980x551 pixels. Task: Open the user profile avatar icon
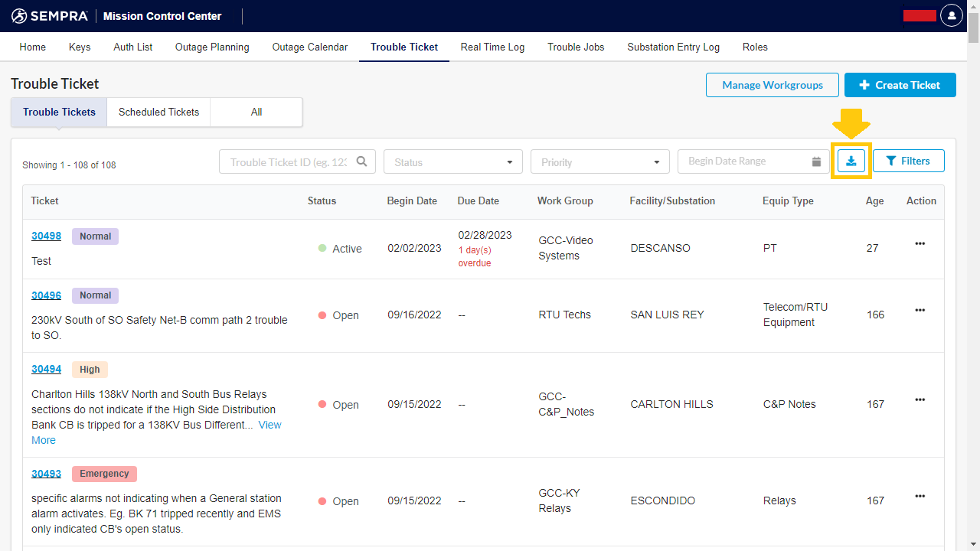[x=951, y=15]
